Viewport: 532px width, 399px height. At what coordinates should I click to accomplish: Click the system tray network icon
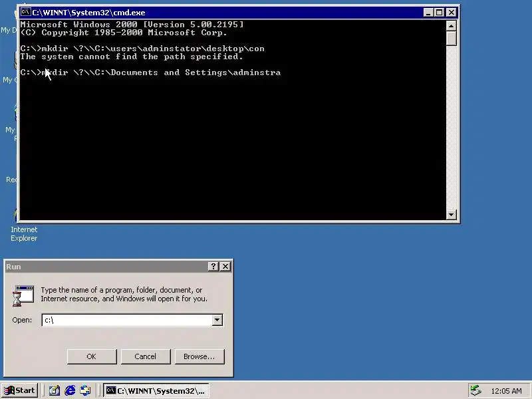point(475,391)
